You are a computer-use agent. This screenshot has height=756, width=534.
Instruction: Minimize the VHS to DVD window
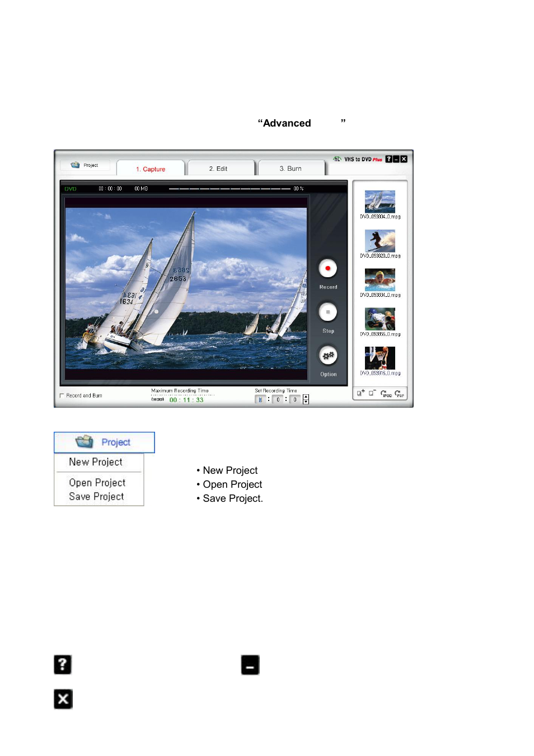tap(396, 159)
